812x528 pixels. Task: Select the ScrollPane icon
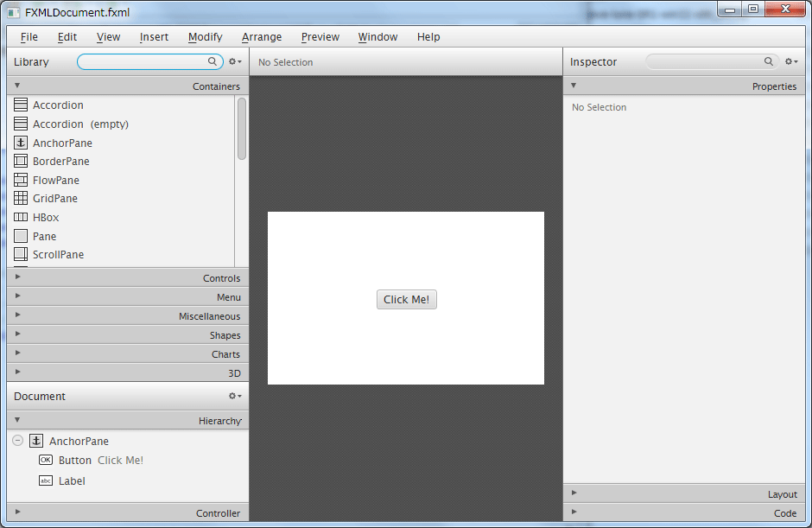point(21,254)
